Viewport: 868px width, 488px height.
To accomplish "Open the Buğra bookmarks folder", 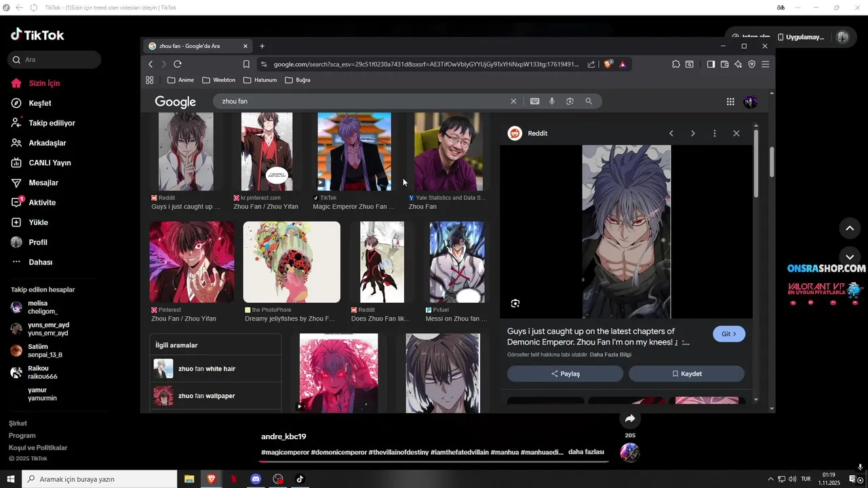I will click(x=298, y=80).
